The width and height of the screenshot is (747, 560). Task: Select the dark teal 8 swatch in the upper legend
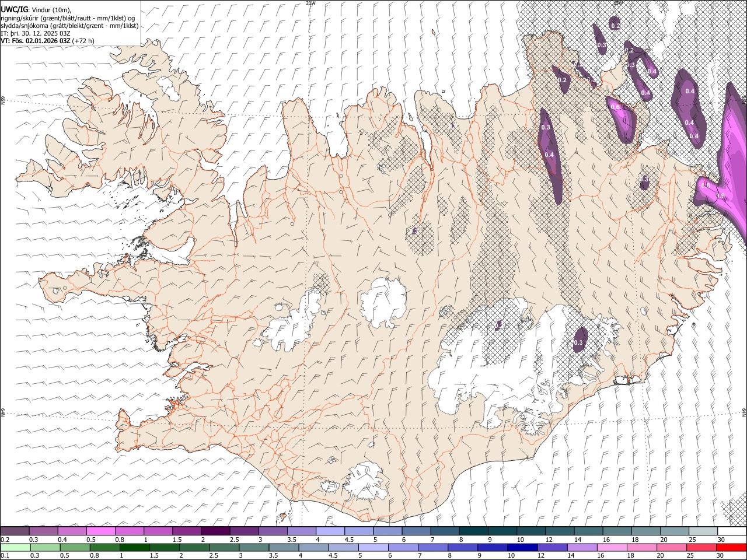click(x=474, y=531)
